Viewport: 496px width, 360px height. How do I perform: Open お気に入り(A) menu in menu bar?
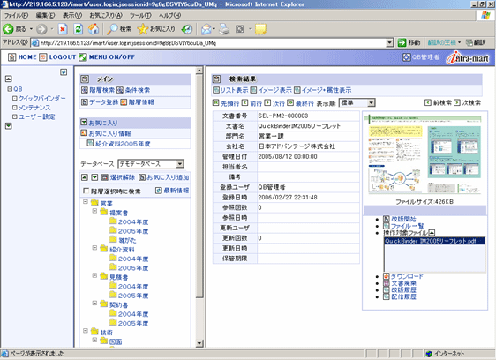(106, 16)
